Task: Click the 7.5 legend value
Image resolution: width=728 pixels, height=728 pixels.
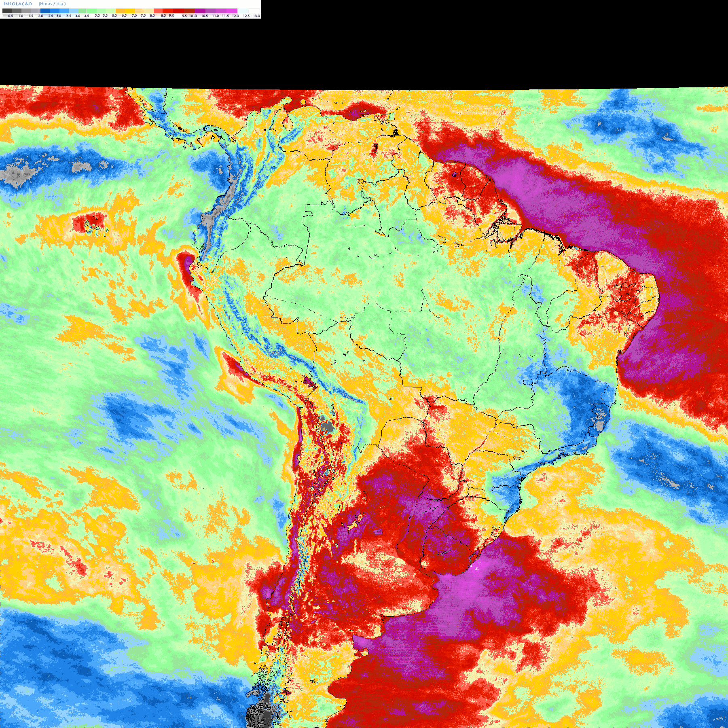Action: 143,15
